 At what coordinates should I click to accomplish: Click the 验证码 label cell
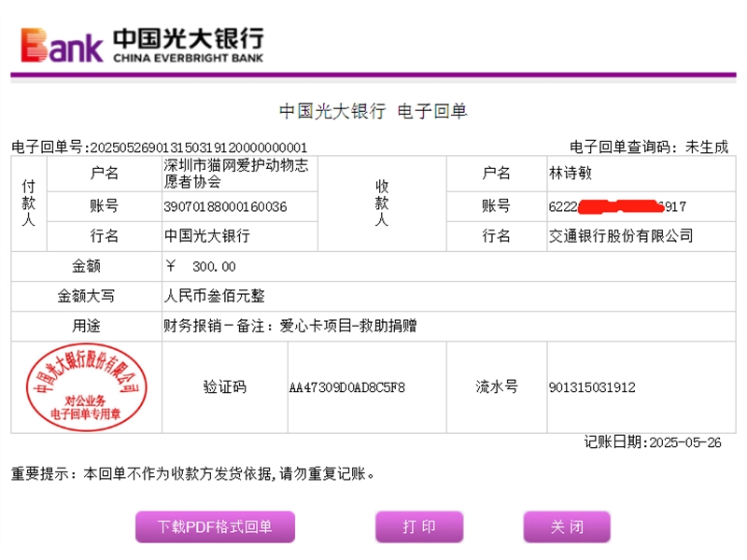(x=225, y=387)
